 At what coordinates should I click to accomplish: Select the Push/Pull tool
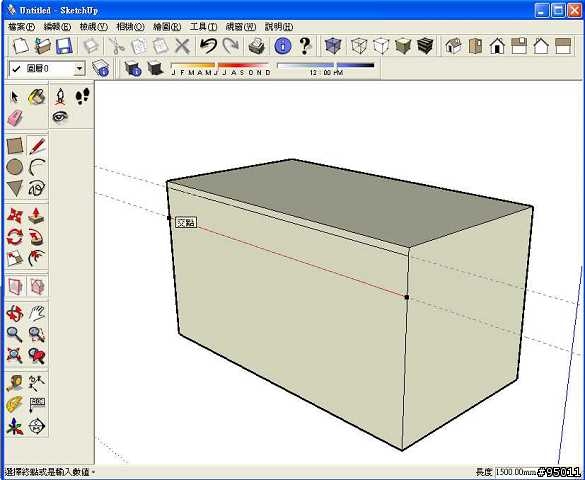37,216
